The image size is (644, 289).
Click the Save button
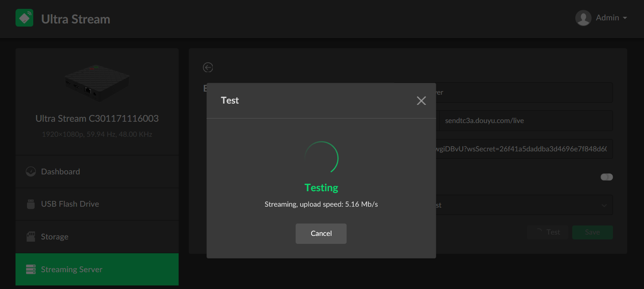click(x=592, y=232)
